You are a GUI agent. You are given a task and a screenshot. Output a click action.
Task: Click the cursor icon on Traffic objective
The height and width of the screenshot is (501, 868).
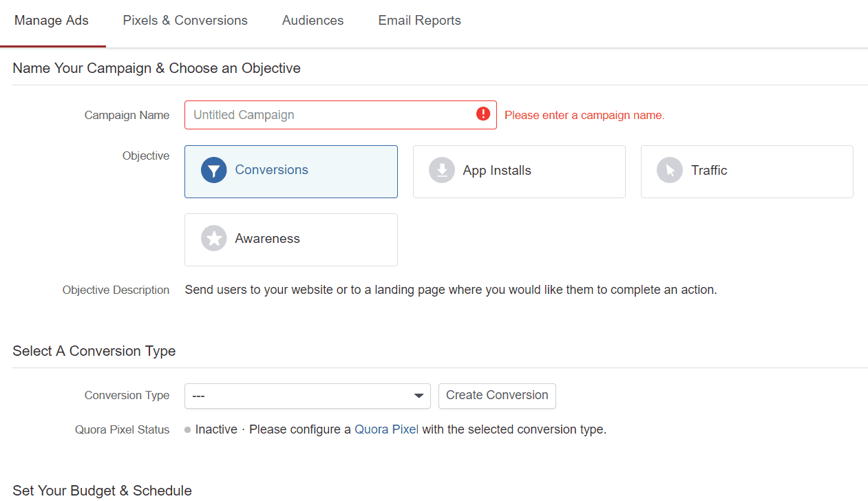pos(669,169)
